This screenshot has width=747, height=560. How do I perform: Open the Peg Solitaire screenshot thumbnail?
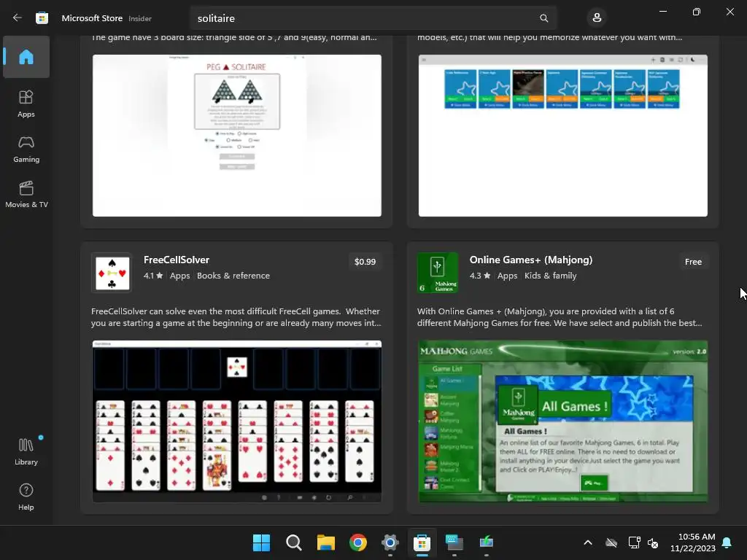(237, 136)
